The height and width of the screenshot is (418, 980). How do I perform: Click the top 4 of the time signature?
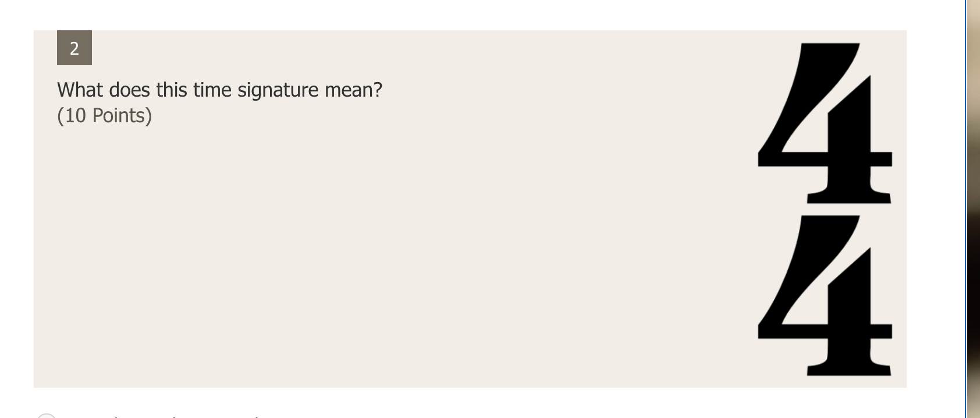(825, 123)
